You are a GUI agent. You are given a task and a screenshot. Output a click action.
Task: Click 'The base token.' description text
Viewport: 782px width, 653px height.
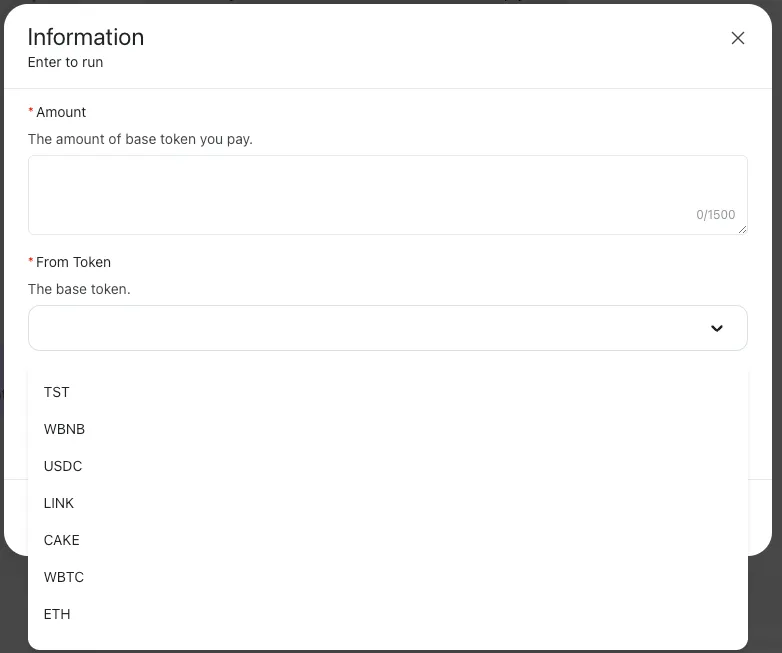coord(79,289)
